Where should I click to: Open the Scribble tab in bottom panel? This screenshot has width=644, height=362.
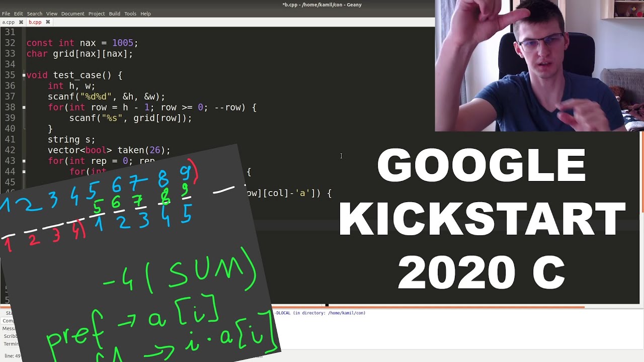click(10, 336)
